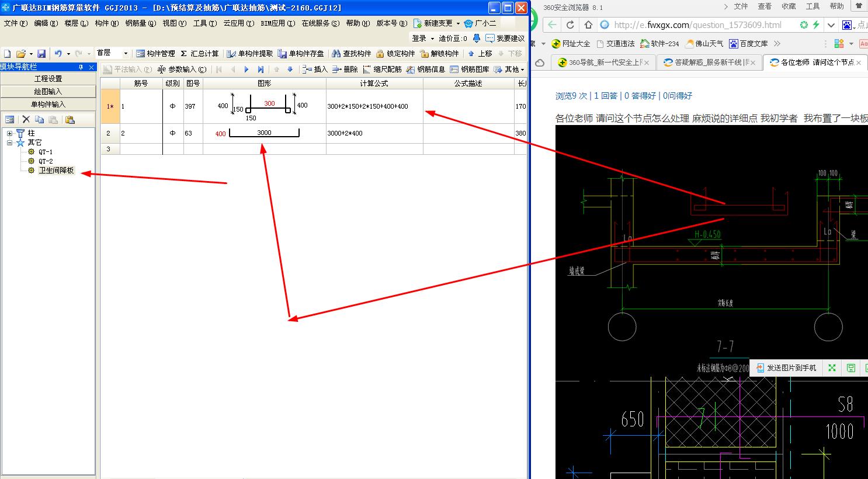Go to next record arrow
The height and width of the screenshot is (479, 868).
click(246, 69)
